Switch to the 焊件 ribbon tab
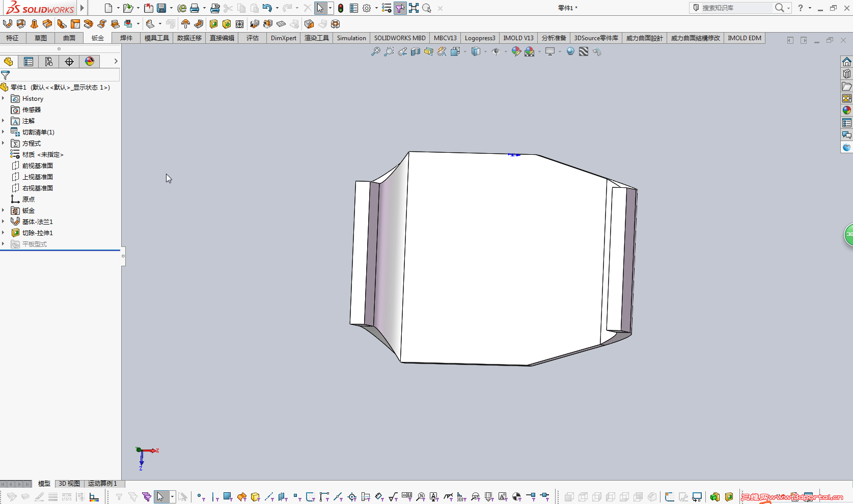This screenshot has height=504, width=853. coord(126,38)
